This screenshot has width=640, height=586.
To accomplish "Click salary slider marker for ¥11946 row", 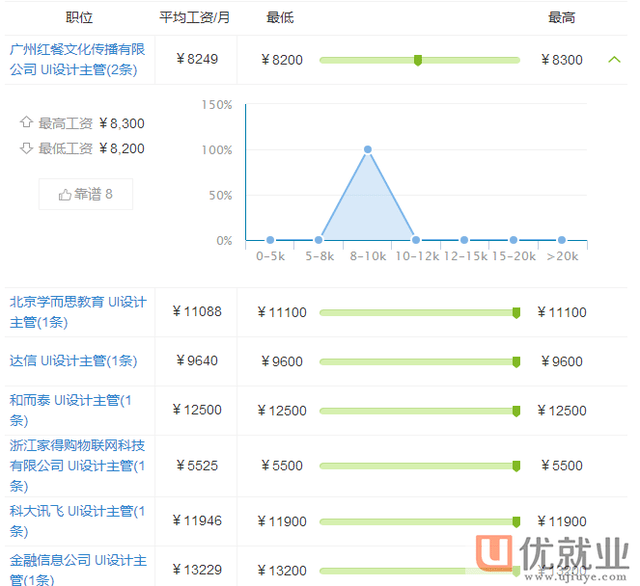I will 516,522.
